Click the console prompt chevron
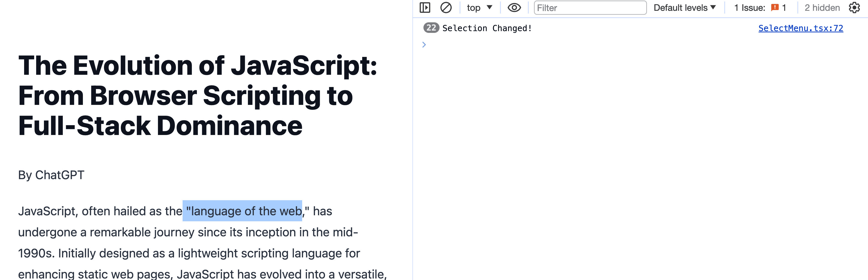The image size is (868, 280). 424,44
